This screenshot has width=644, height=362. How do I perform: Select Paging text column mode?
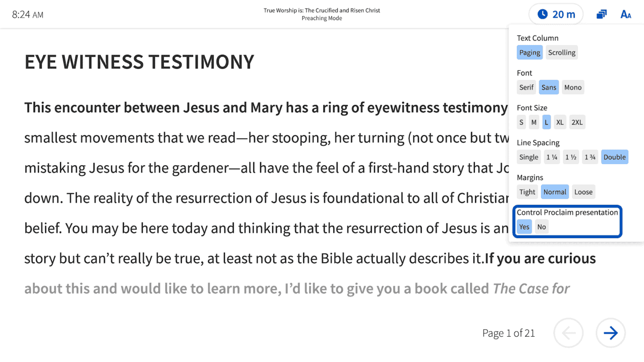coord(530,53)
